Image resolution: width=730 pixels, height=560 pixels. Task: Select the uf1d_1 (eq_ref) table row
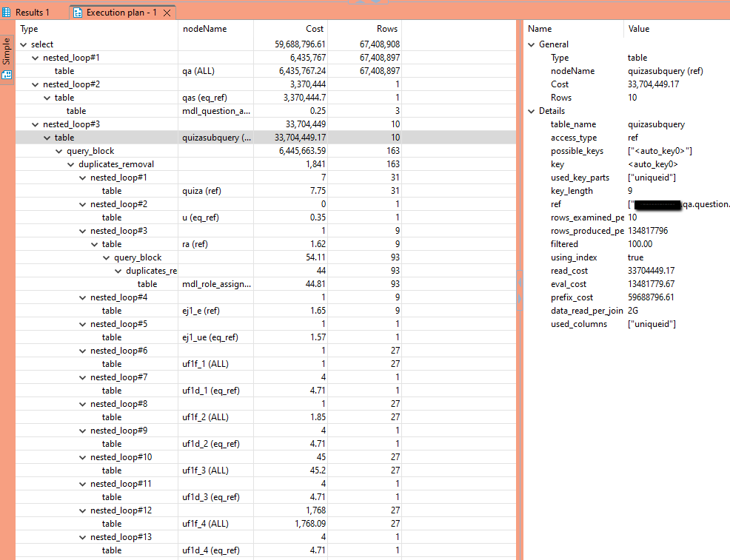[266, 391]
